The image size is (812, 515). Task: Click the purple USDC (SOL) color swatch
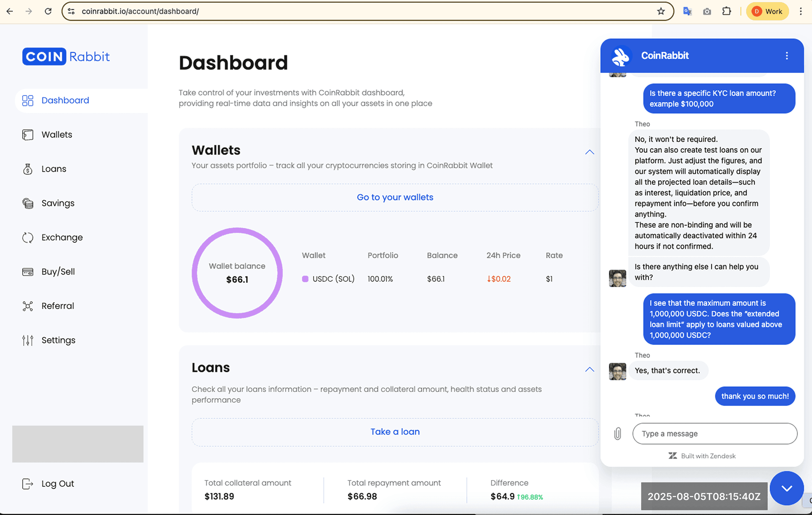305,279
